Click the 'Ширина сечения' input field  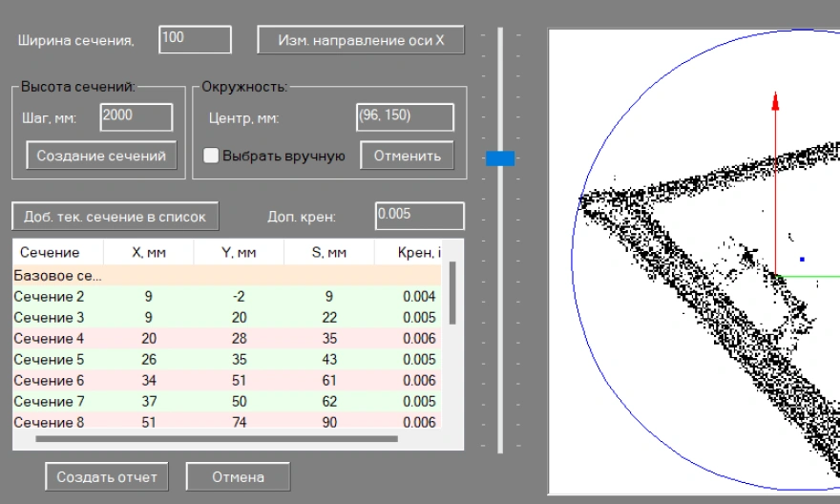point(196,39)
